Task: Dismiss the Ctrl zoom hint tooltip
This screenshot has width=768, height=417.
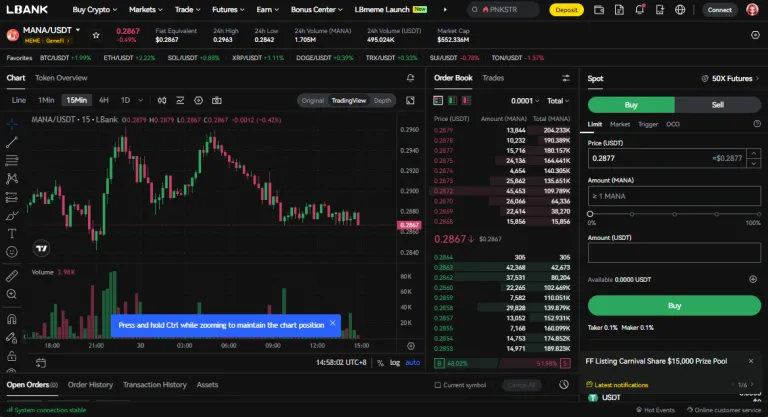Action: [333, 323]
